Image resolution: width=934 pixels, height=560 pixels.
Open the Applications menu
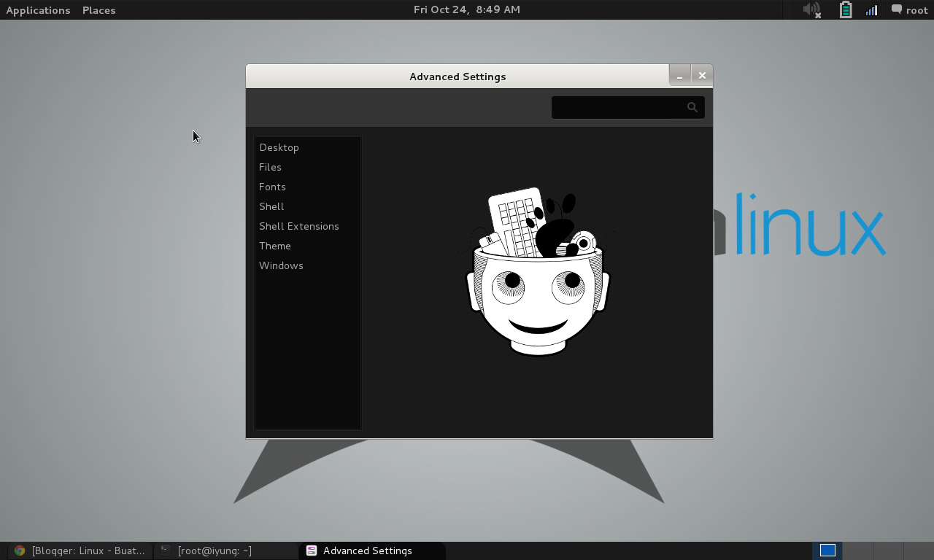click(38, 10)
